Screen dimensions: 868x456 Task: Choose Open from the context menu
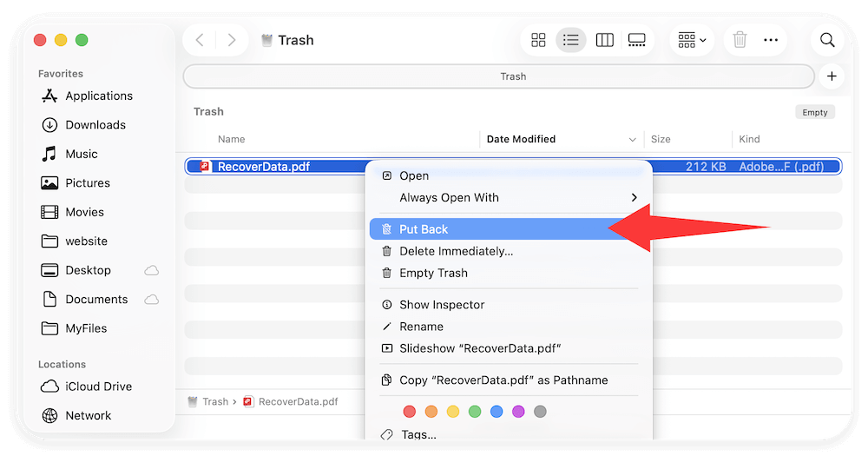(510, 175)
